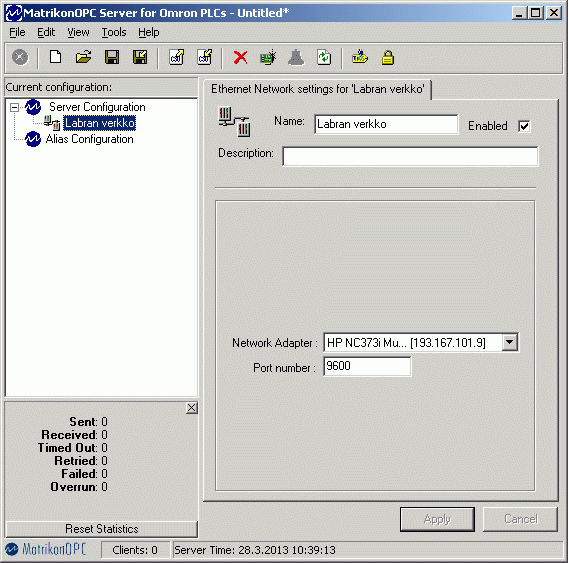
Task: Collapse the Server Configuration tree node
Action: tap(14, 107)
